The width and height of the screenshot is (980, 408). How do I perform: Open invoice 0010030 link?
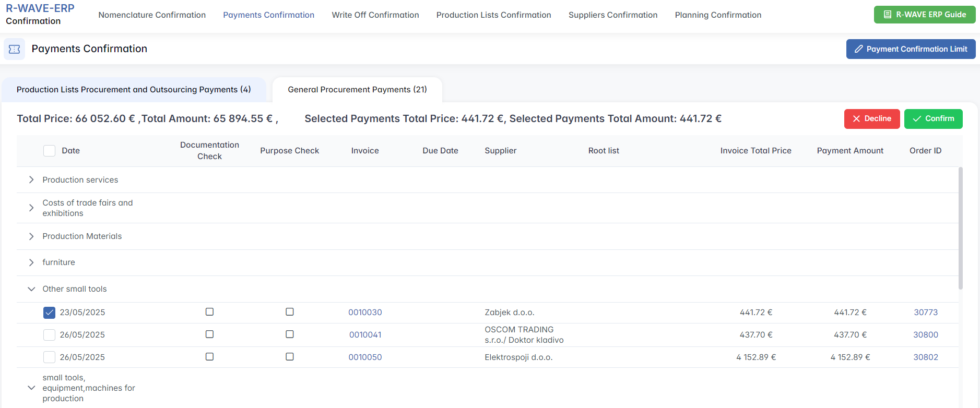coord(365,313)
